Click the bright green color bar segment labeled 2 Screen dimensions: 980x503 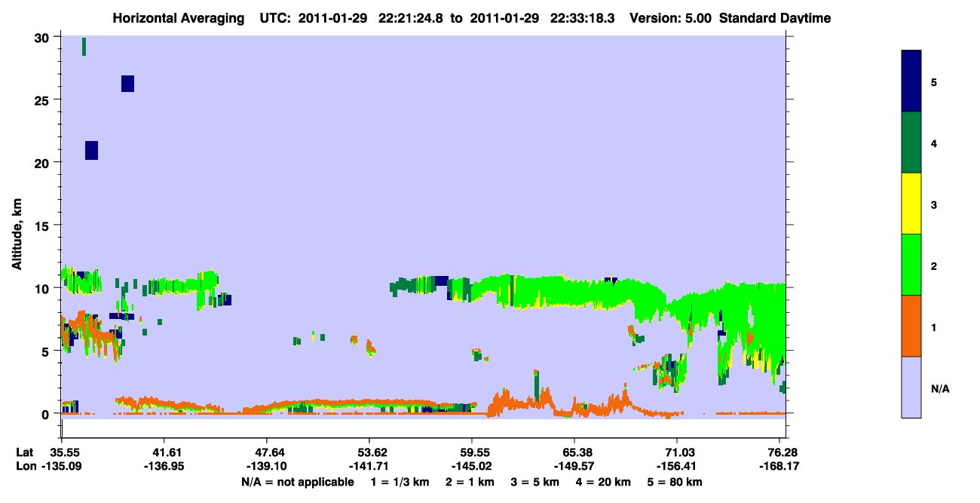(911, 265)
